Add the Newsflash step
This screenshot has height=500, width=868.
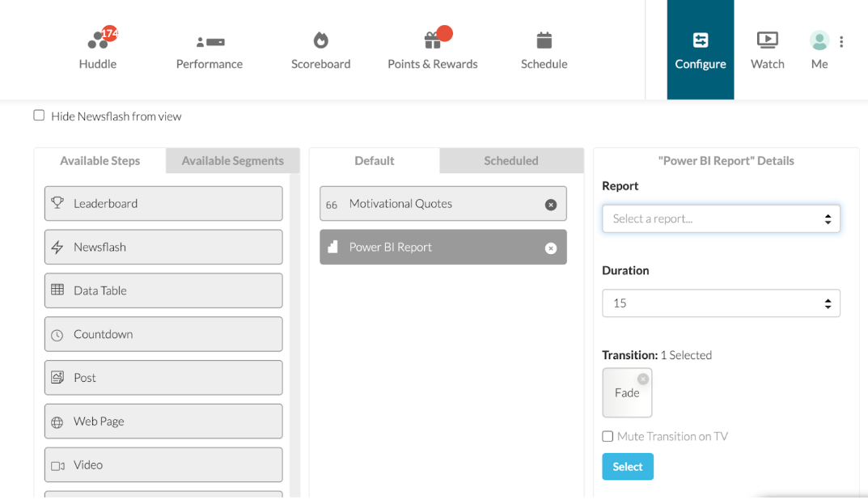click(163, 247)
